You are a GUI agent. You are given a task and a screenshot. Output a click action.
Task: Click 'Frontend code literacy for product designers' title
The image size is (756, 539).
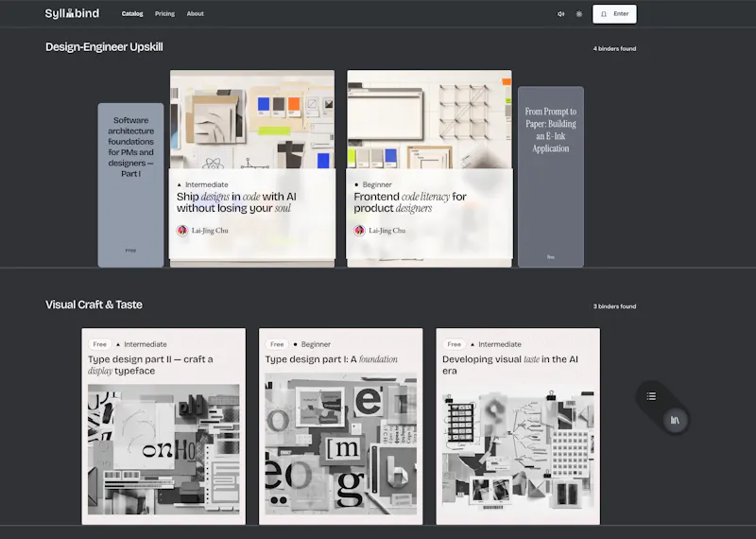tap(410, 202)
